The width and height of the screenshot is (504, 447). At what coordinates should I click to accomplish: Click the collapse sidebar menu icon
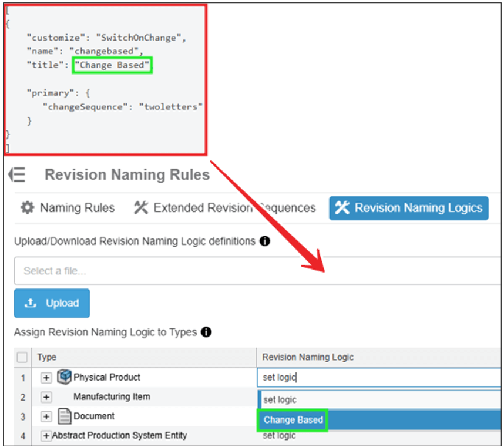coord(16,174)
